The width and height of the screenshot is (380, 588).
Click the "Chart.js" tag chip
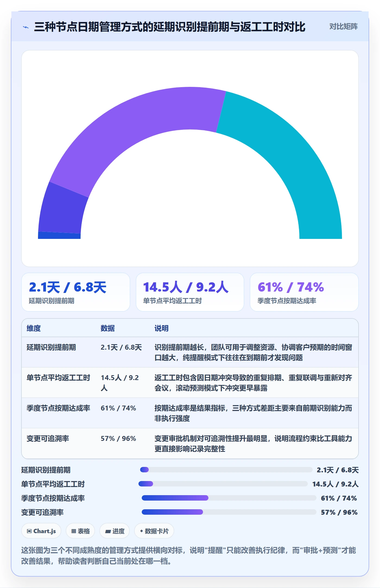coord(41,531)
